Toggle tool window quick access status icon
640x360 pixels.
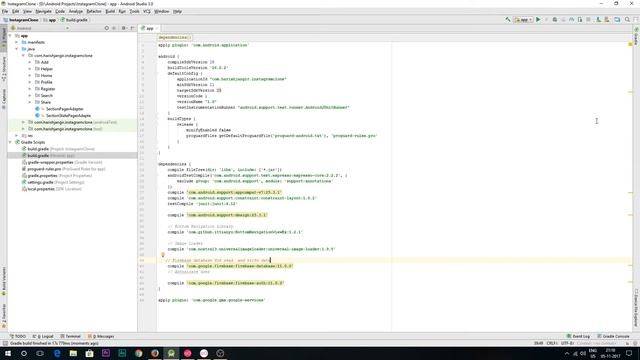4,343
